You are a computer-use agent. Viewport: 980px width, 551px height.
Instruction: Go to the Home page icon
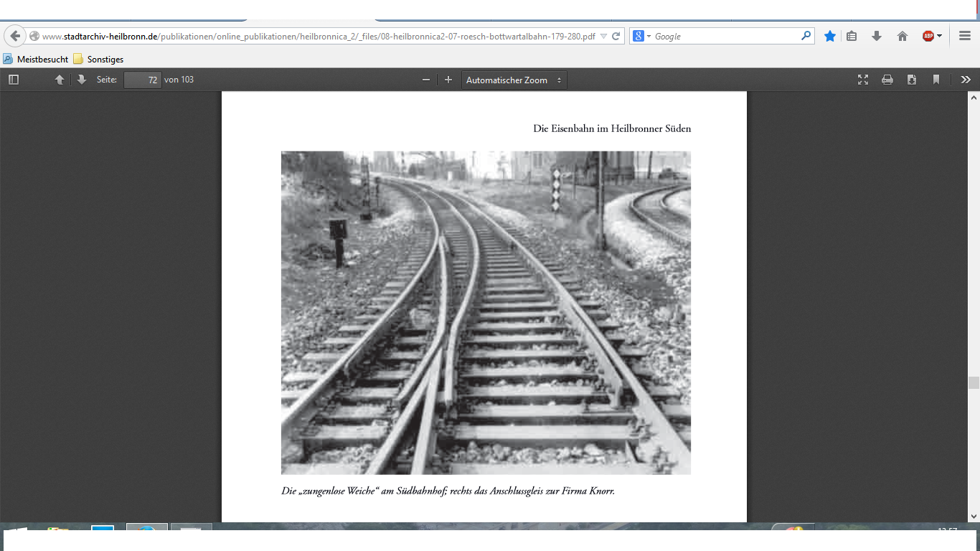903,36
